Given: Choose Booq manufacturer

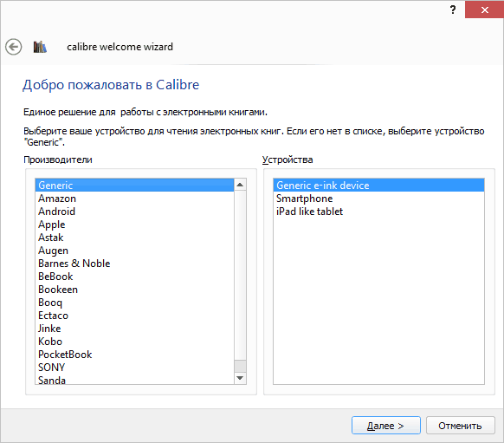Looking at the screenshot, I should coord(134,303).
